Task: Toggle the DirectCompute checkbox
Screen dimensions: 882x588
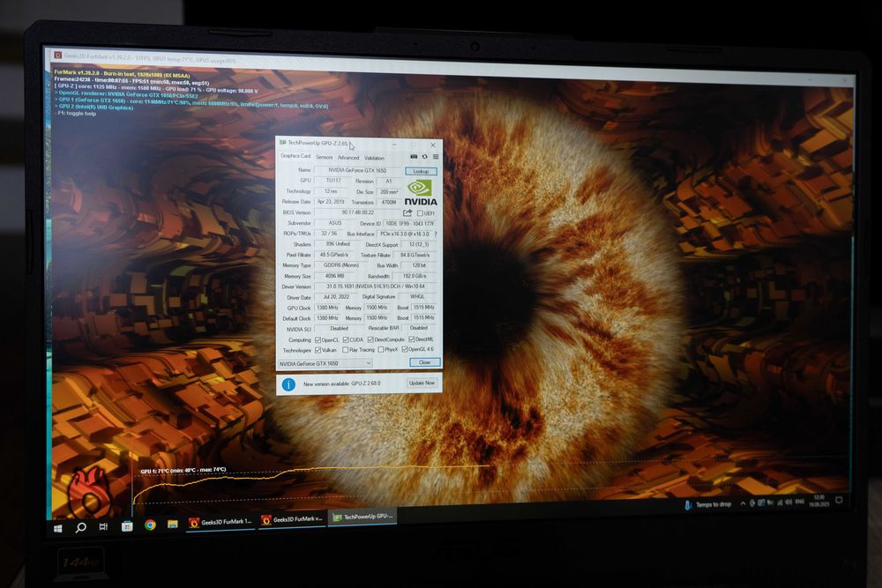Action: tap(370, 339)
